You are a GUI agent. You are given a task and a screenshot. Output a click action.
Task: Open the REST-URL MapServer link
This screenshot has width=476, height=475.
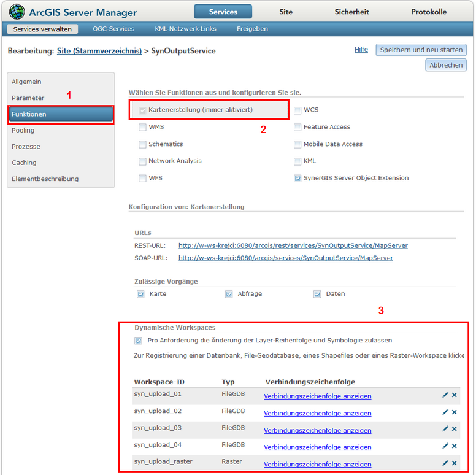coord(293,245)
